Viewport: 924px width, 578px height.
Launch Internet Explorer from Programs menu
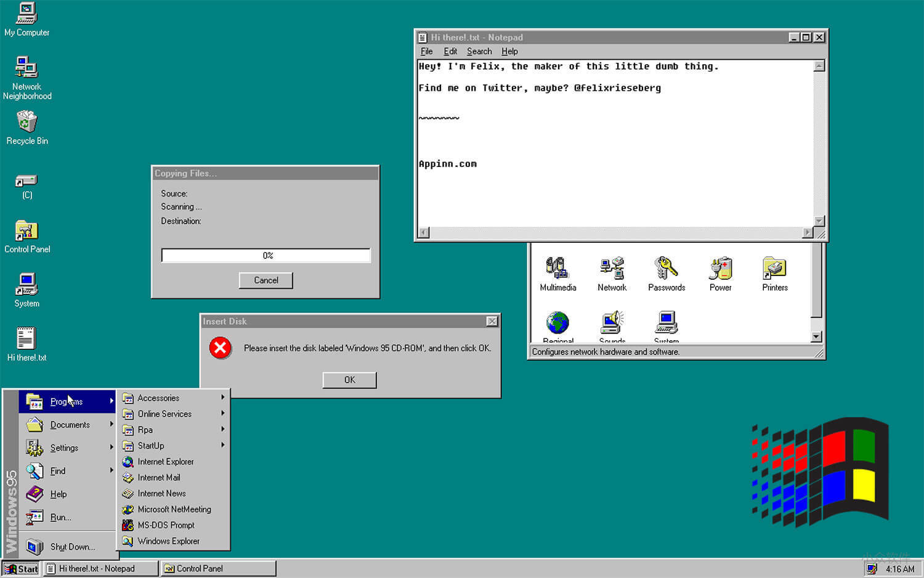[165, 462]
